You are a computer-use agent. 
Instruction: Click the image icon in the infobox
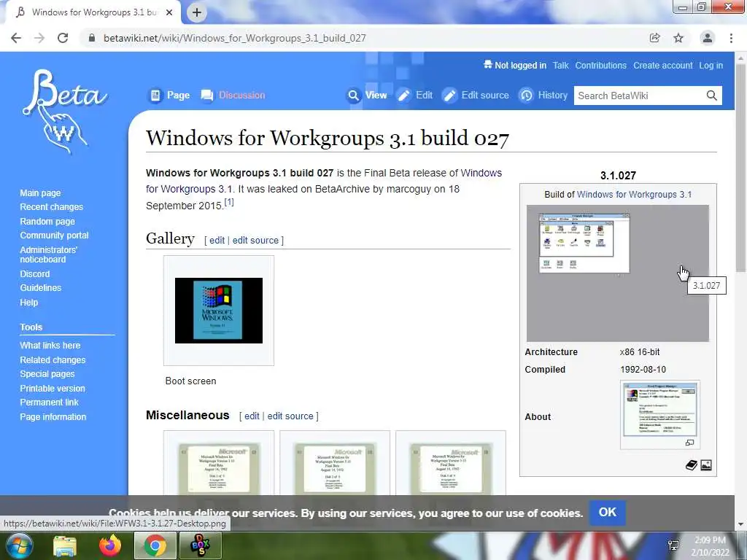click(x=706, y=464)
